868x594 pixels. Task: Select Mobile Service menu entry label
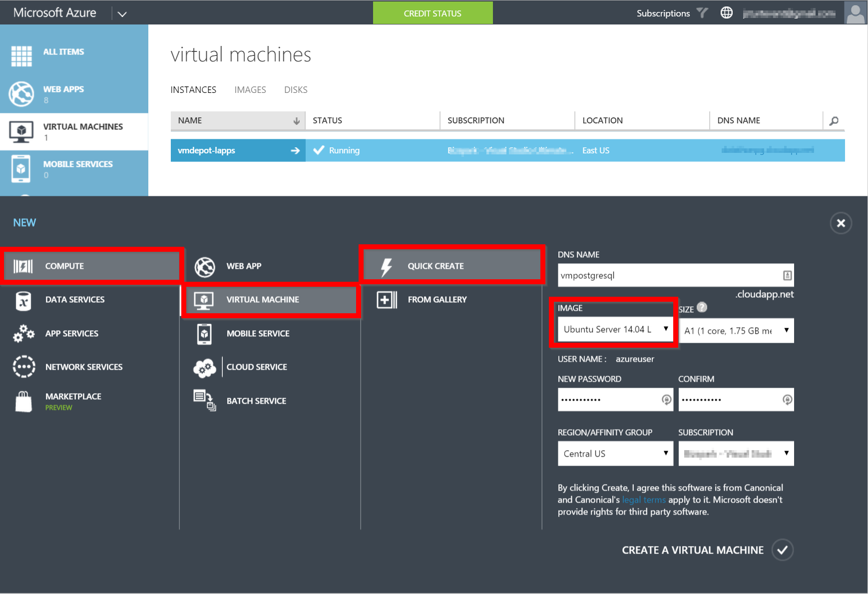(x=258, y=334)
